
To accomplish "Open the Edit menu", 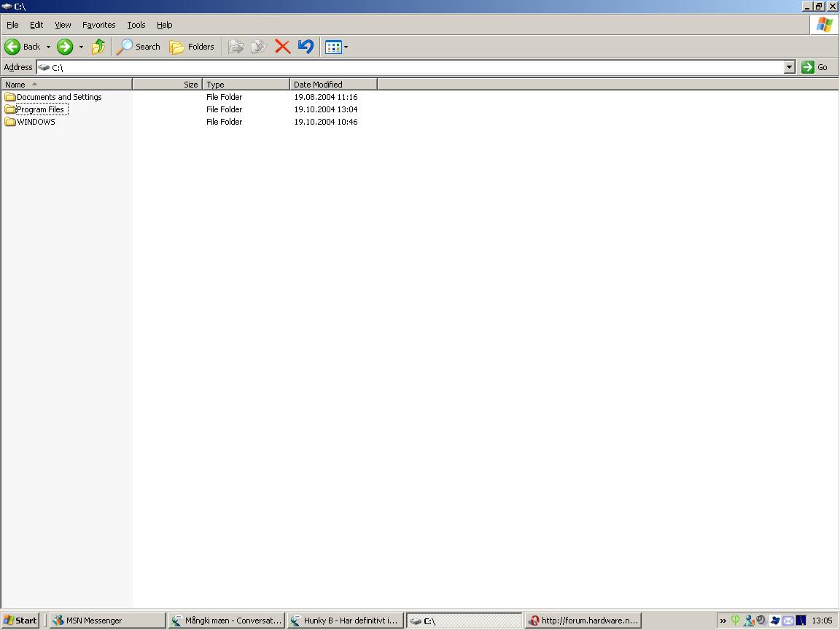I will point(36,25).
